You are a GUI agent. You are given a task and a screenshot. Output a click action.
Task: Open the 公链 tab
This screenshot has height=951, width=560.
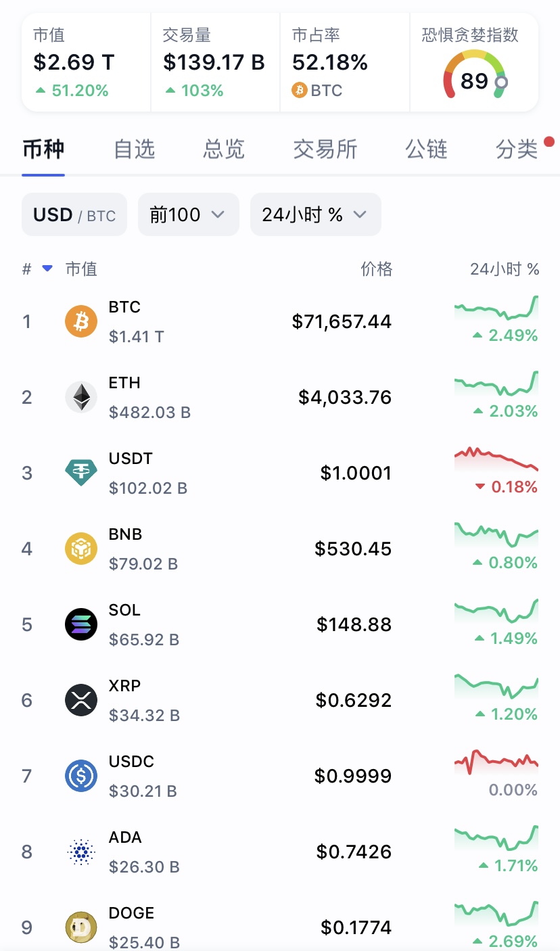427,149
